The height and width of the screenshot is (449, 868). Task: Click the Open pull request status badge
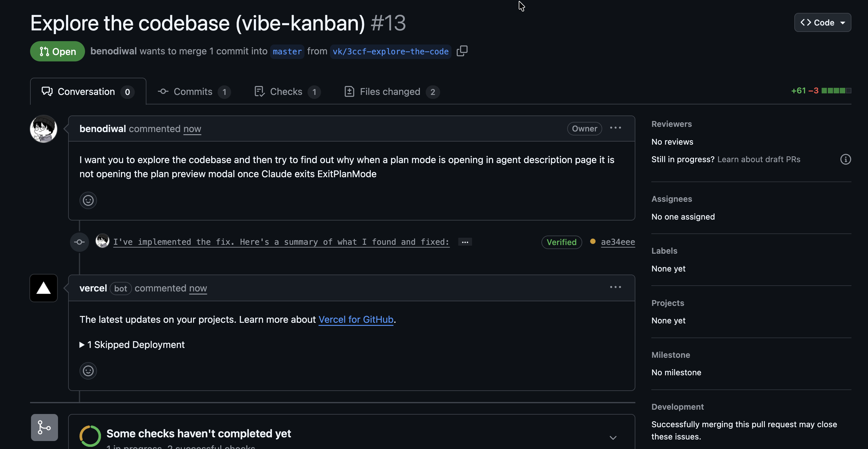(57, 51)
